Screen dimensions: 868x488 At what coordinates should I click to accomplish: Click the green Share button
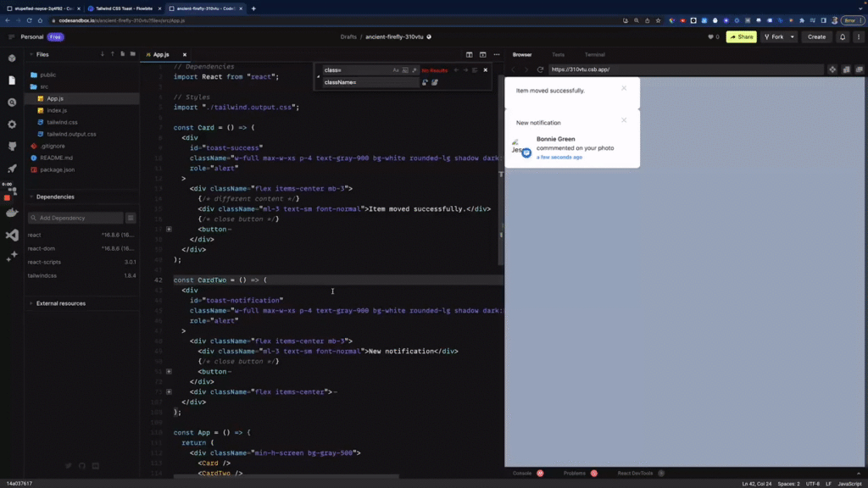click(x=743, y=37)
